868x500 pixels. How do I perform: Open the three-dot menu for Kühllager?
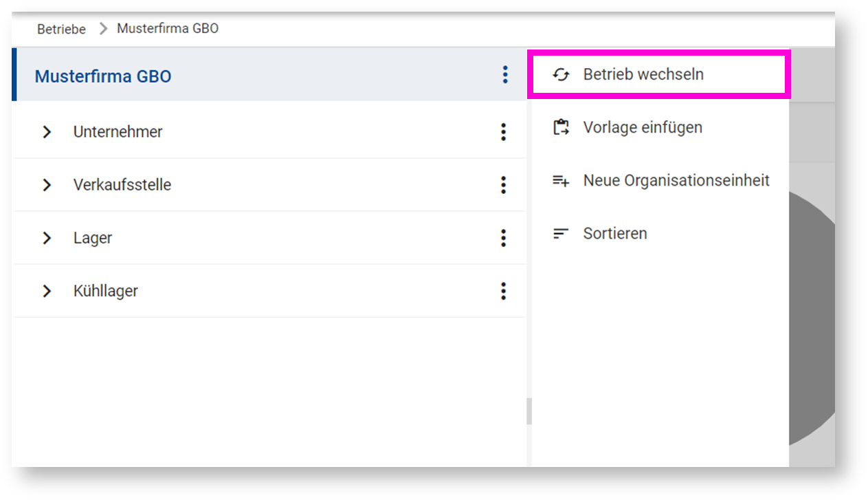pos(503,291)
